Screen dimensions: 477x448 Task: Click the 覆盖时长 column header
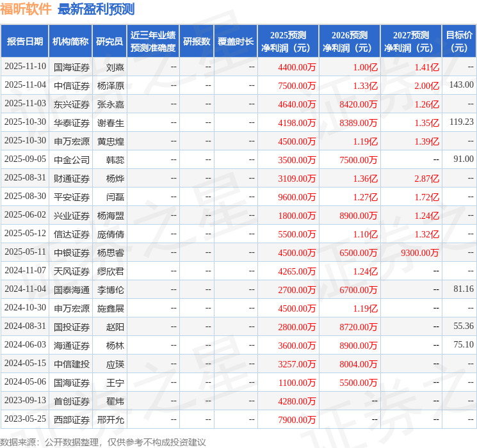click(x=236, y=42)
